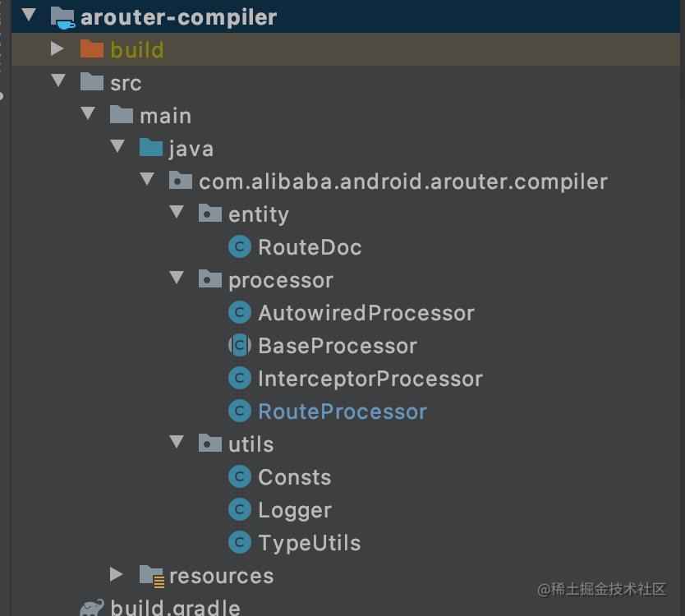The image size is (685, 616).
Task: Collapse the src folder arrow
Action: (58, 80)
